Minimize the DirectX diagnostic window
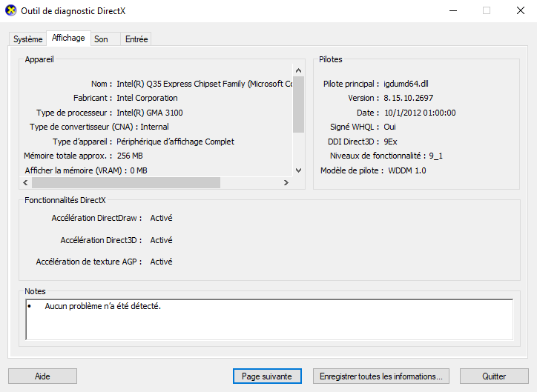 coord(453,10)
